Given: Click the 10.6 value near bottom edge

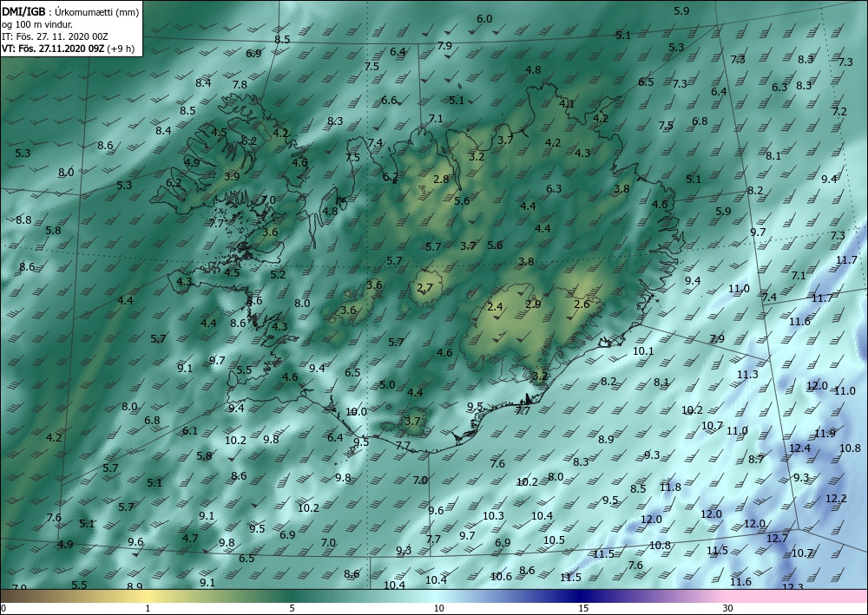Looking at the screenshot, I should [501, 576].
